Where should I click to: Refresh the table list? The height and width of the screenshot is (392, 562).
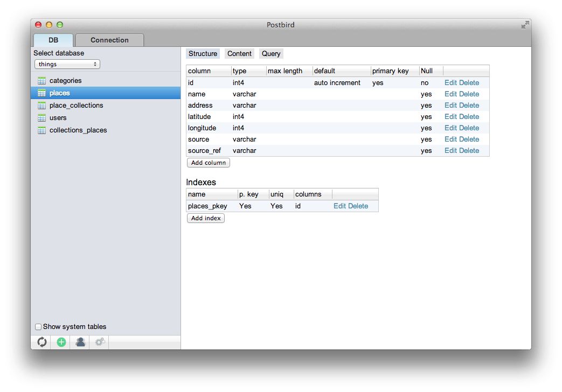tap(41, 342)
